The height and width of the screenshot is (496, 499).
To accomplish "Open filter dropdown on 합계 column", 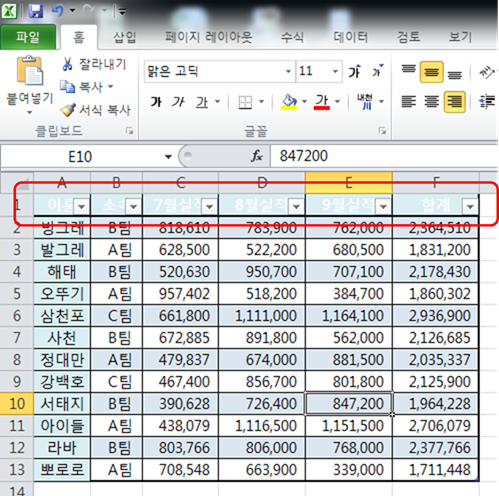I will click(x=470, y=206).
